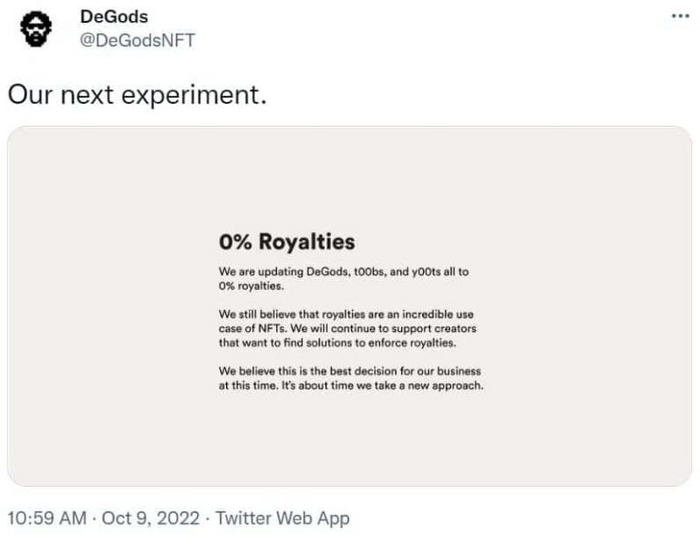This screenshot has width=700, height=535.
Task: Open the attached 0% Royalties image
Action: [350, 420]
